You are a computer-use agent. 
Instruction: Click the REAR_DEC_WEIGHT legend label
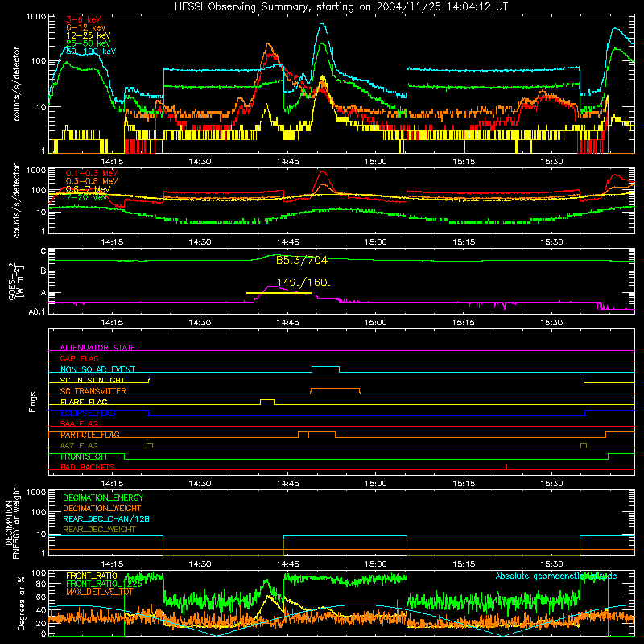click(99, 530)
